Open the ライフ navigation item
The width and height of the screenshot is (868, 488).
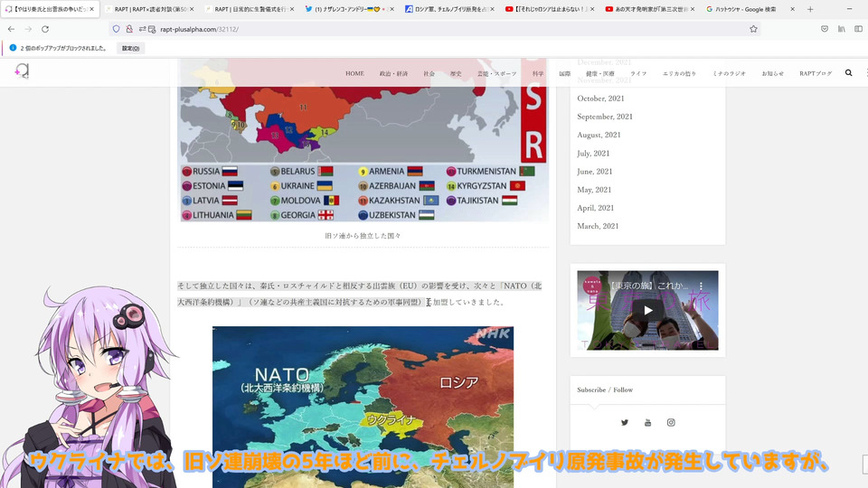638,73
